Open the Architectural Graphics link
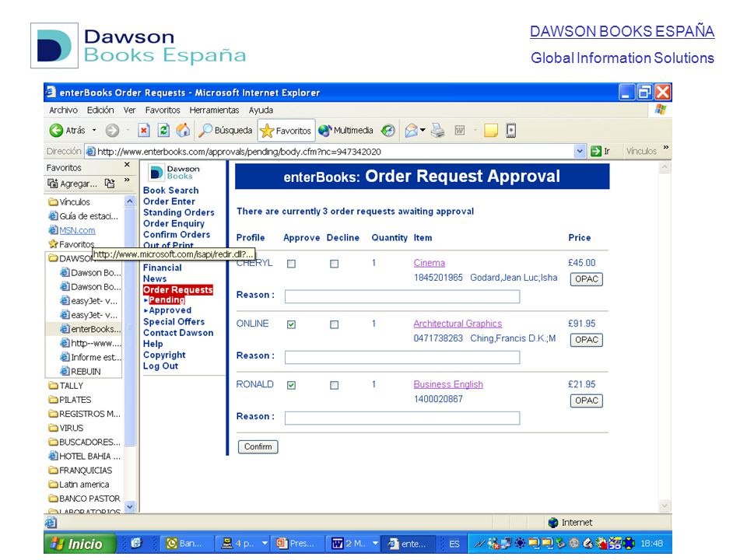 point(458,324)
